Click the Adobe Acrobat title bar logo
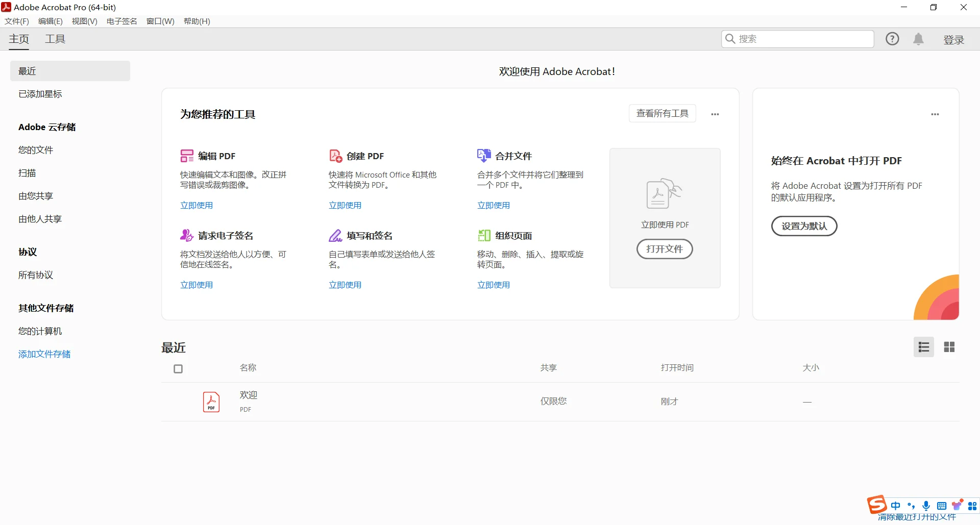The width and height of the screenshot is (980, 525). (6, 7)
